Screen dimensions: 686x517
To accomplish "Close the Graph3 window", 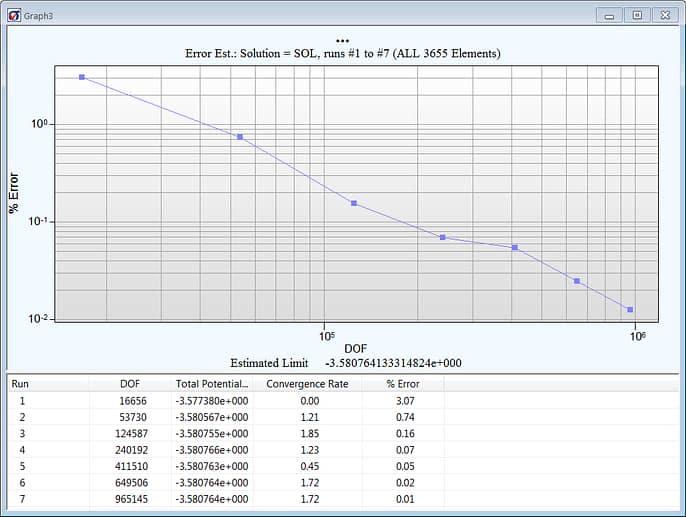I will 664,15.
